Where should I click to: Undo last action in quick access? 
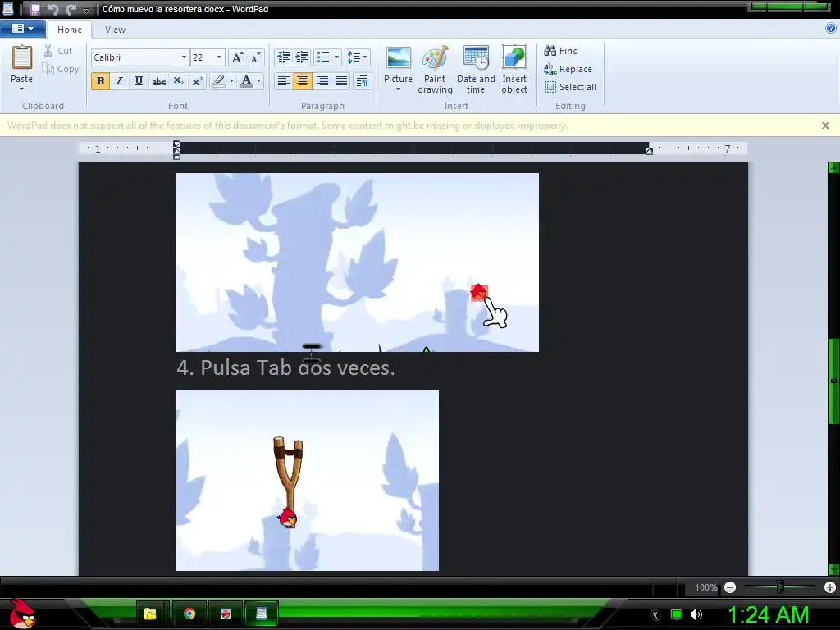pyautogui.click(x=52, y=9)
